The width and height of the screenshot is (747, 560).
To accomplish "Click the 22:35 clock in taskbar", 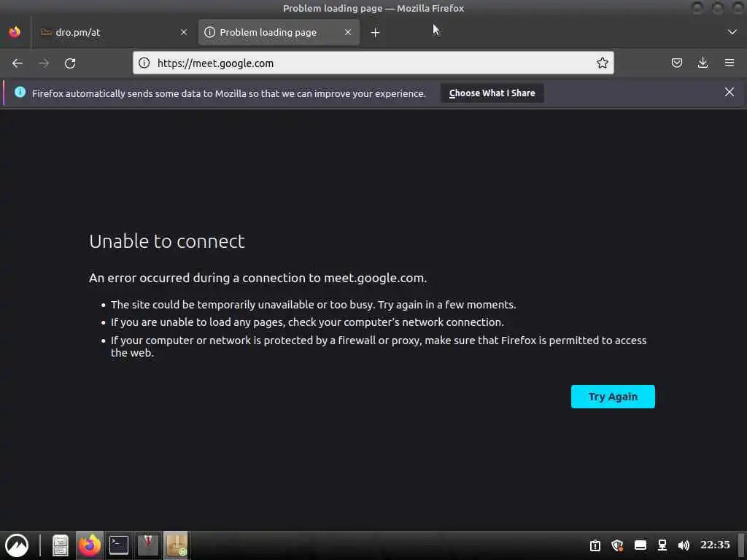I will pyautogui.click(x=715, y=545).
